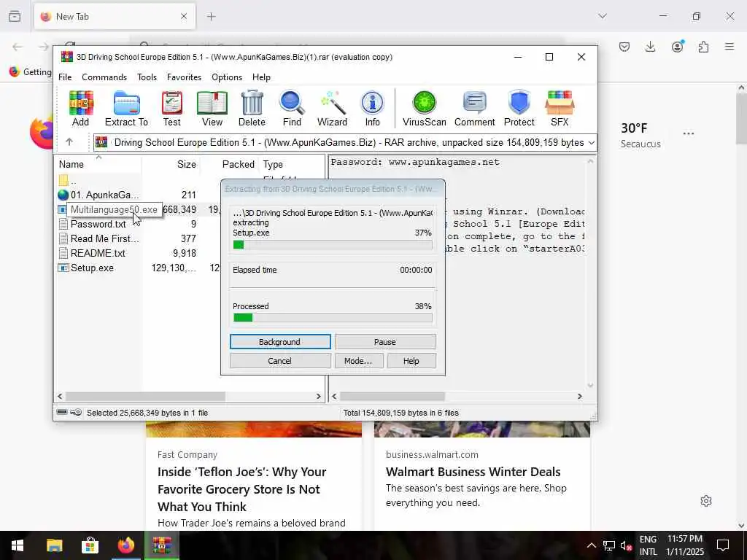
Task: Open the Find magnifier tool
Action: 292,109
